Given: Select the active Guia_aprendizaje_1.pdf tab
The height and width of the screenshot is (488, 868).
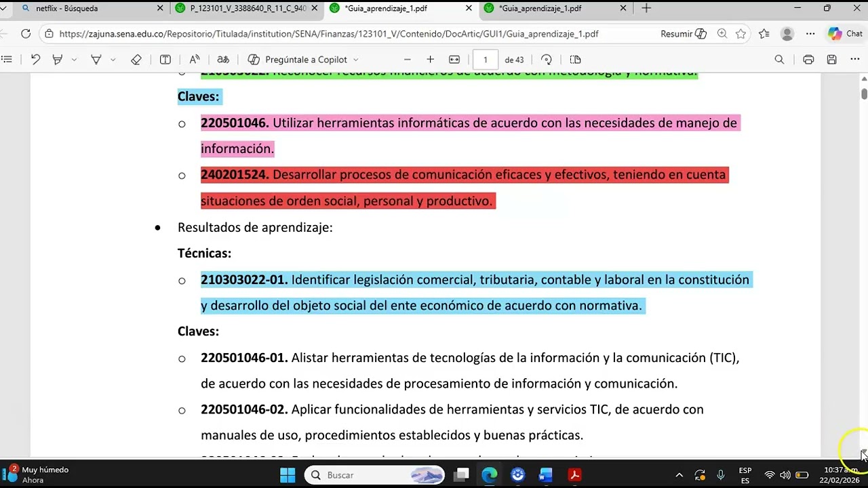Looking at the screenshot, I should coord(401,9).
